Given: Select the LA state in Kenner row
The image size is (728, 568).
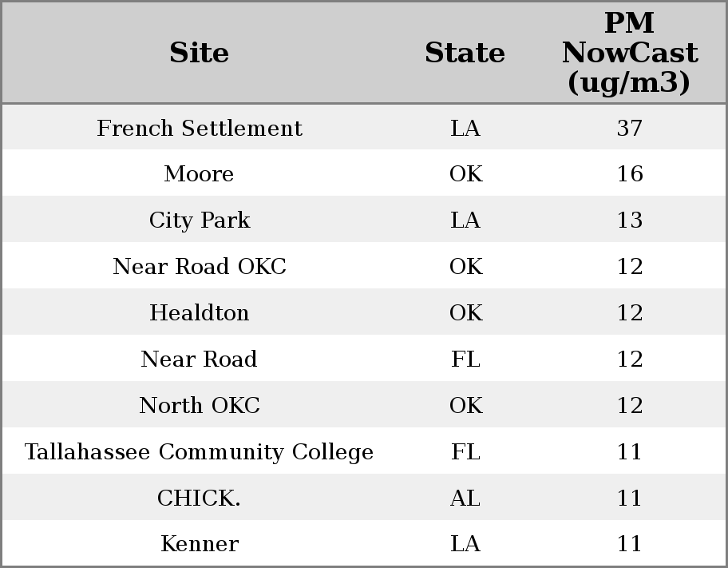Looking at the screenshot, I should tap(465, 544).
